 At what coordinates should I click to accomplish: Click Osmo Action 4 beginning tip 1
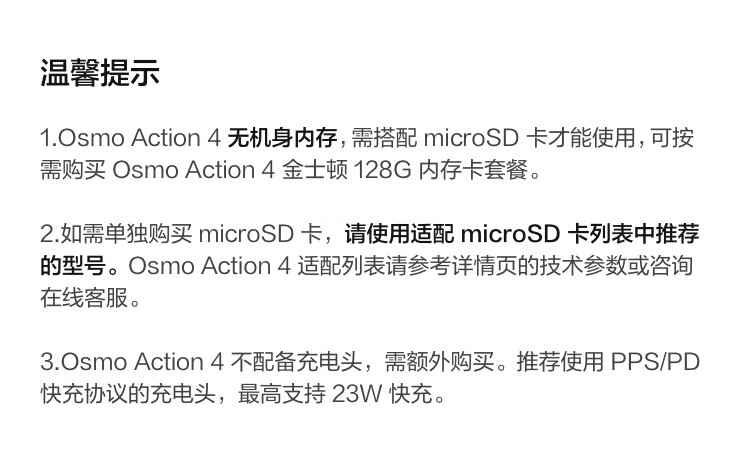(x=139, y=138)
